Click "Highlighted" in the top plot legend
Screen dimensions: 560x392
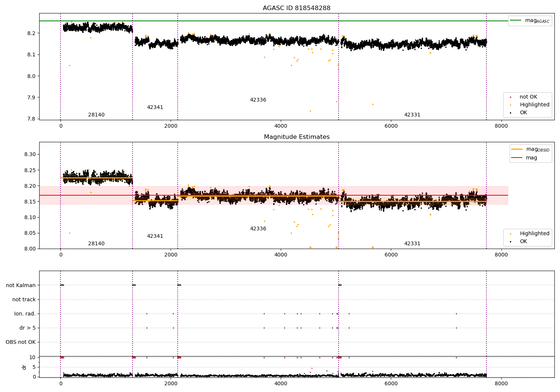[535, 105]
